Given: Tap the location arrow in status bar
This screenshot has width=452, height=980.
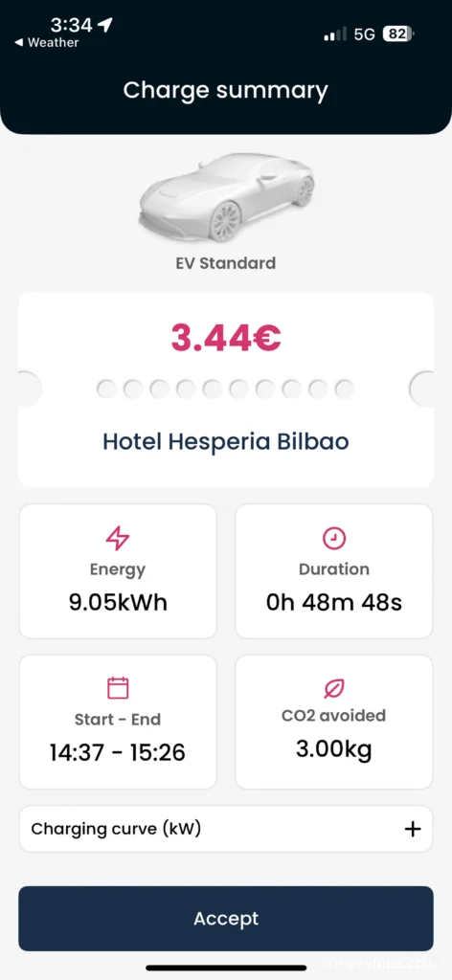Looking at the screenshot, I should click(105, 25).
